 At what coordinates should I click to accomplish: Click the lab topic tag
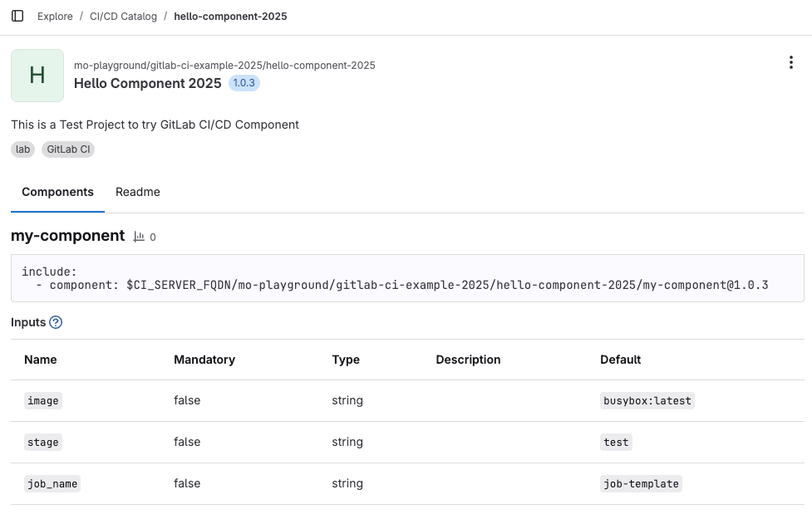(22, 149)
